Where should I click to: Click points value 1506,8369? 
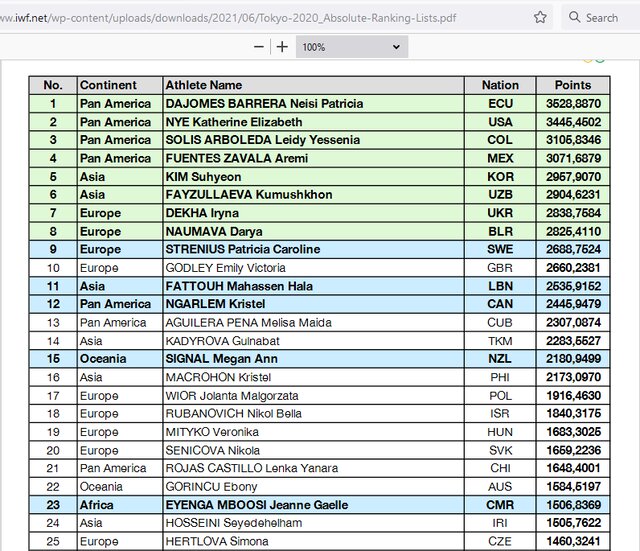click(573, 505)
